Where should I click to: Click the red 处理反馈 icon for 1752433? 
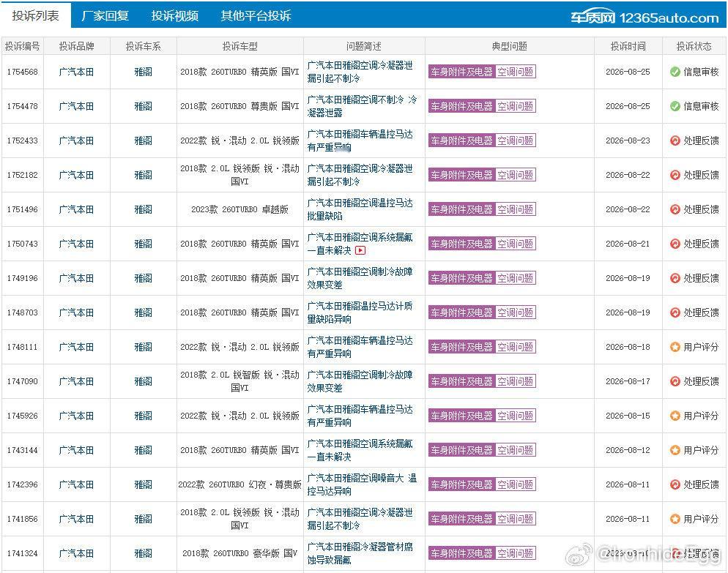pyautogui.click(x=675, y=141)
